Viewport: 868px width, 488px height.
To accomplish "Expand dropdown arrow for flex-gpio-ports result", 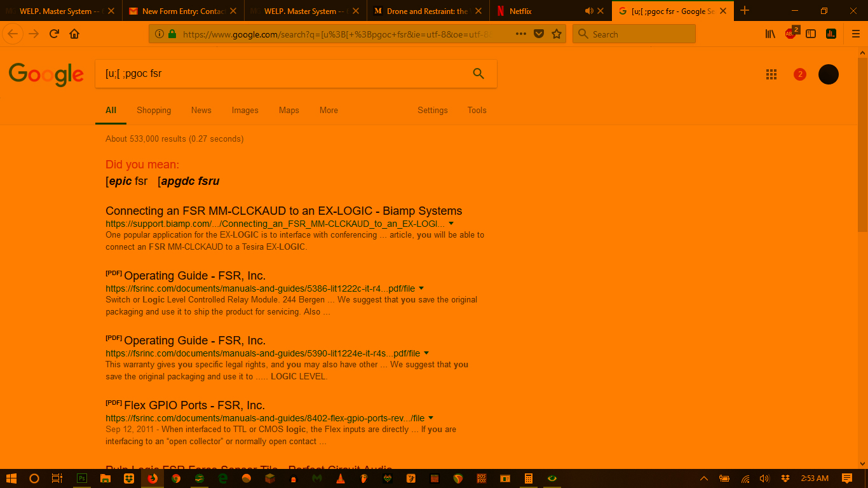I will click(431, 418).
